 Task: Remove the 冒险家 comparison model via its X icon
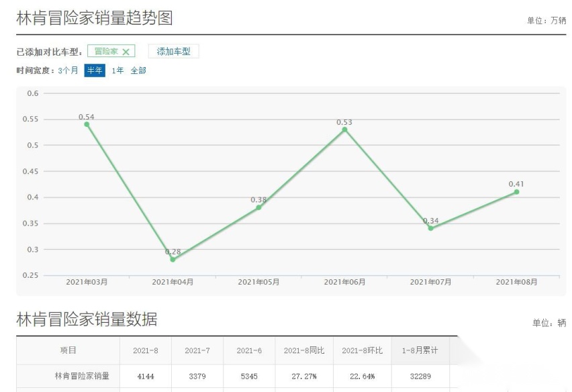pos(126,52)
